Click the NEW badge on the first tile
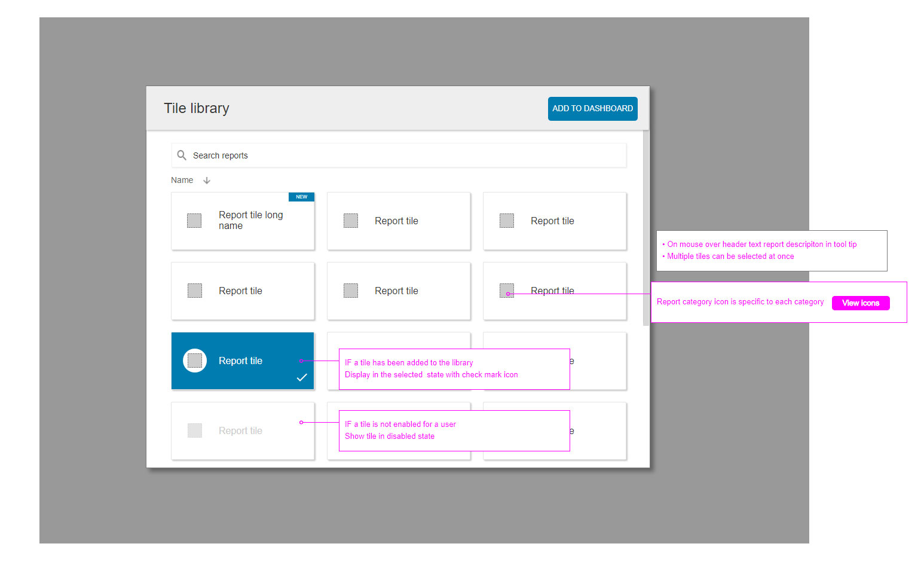This screenshot has width=924, height=568. (301, 197)
